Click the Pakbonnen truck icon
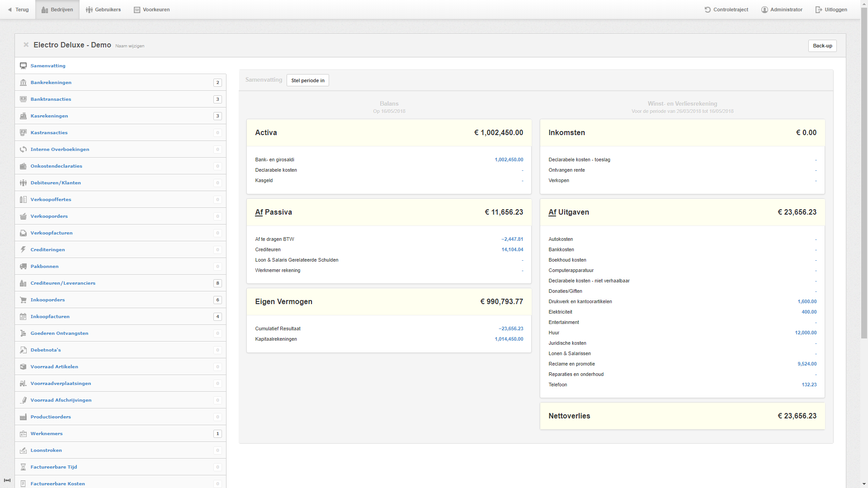 tap(23, 267)
